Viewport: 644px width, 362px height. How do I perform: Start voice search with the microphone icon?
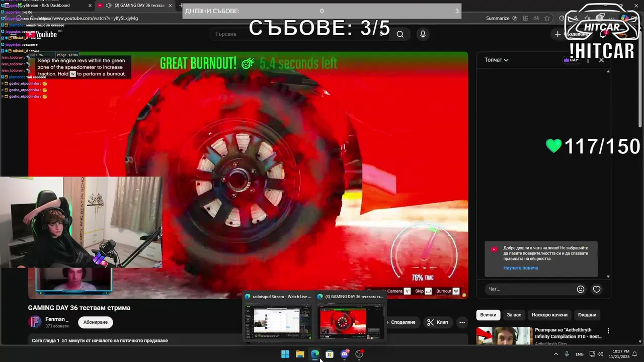pyautogui.click(x=423, y=34)
